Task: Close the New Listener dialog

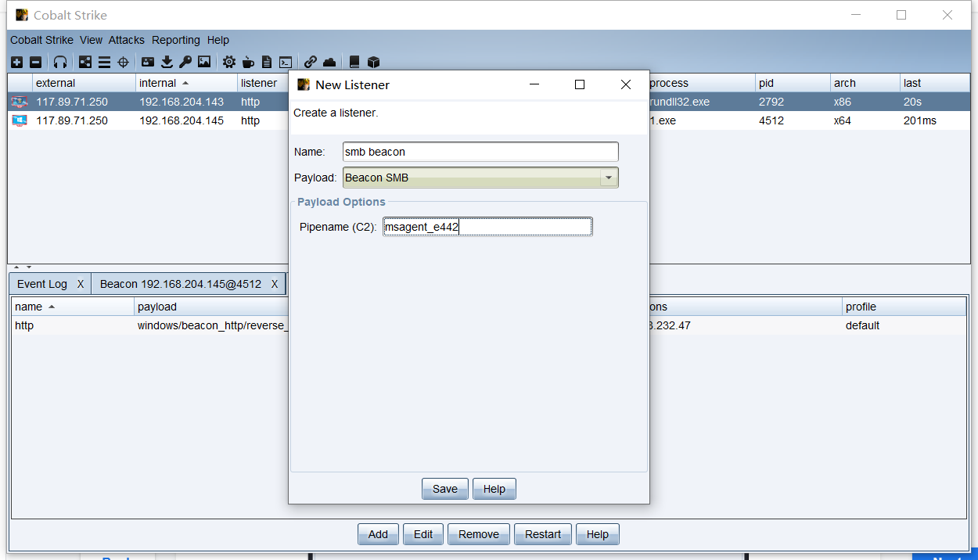Action: click(626, 84)
